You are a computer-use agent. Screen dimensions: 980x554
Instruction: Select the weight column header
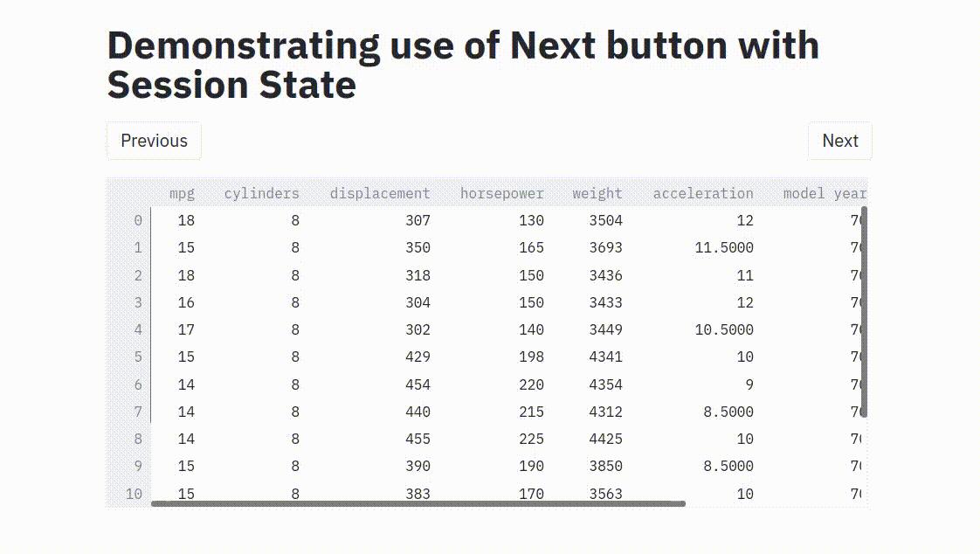(597, 193)
